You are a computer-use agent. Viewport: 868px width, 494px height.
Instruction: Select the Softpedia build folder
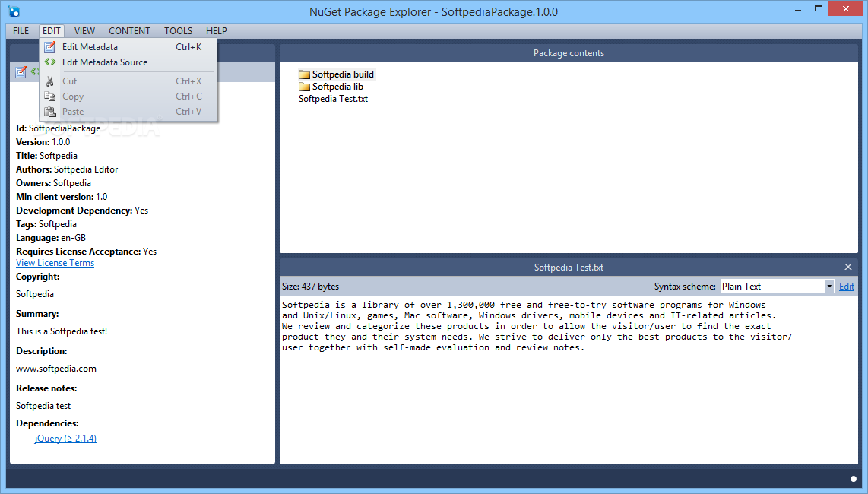pos(336,74)
